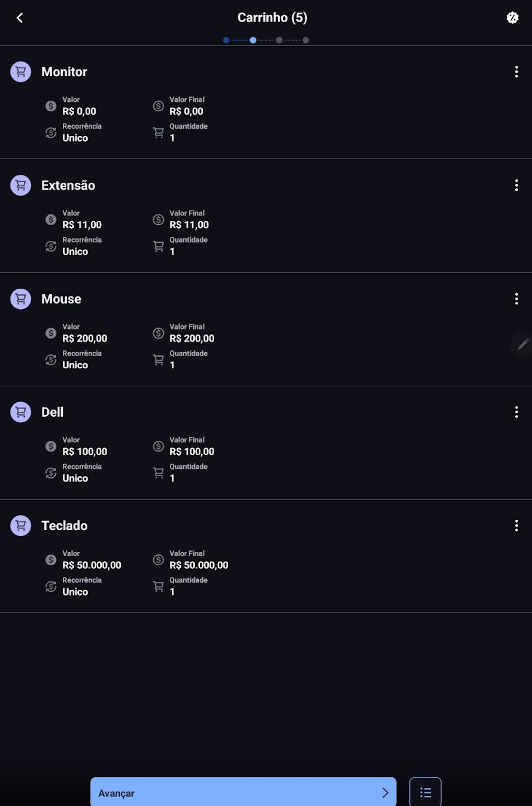Screen dimensions: 532x806
Task: Click the Teclado Valor Final amount
Action: pos(199,565)
